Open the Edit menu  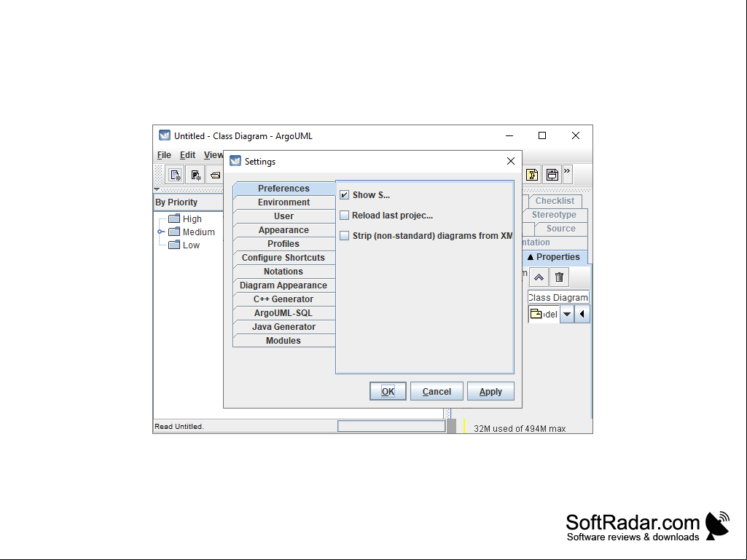point(187,155)
